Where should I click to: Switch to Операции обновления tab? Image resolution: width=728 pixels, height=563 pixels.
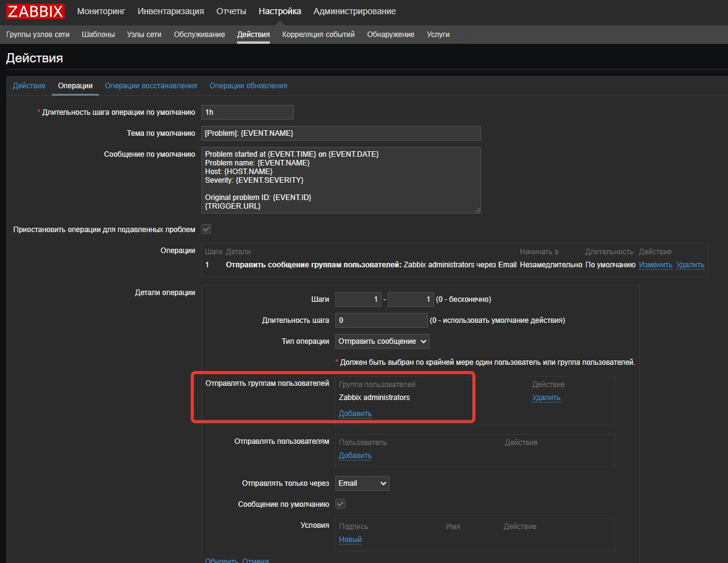point(248,86)
